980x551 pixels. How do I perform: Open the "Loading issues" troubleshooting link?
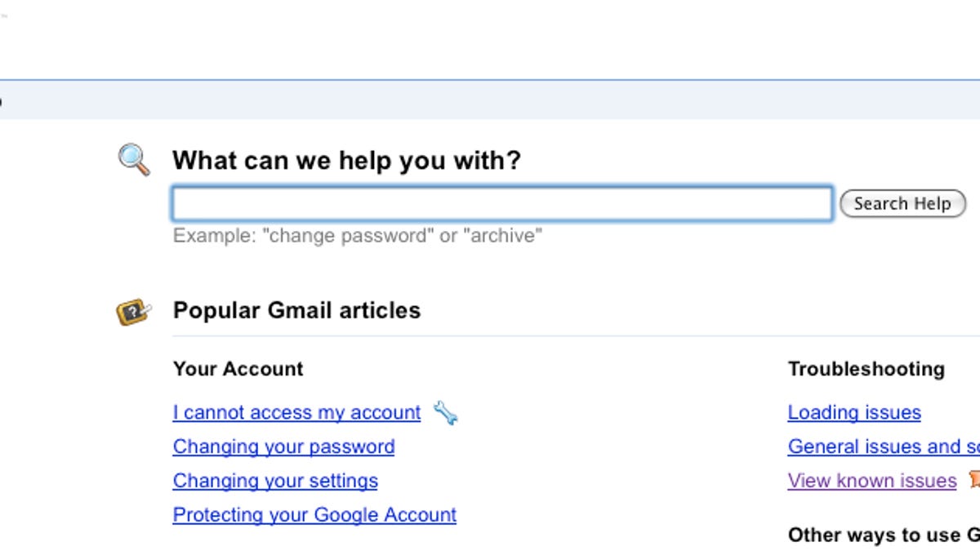click(x=854, y=413)
